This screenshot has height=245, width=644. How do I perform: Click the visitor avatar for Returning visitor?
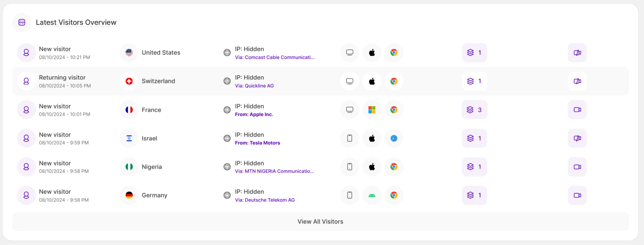point(26,81)
